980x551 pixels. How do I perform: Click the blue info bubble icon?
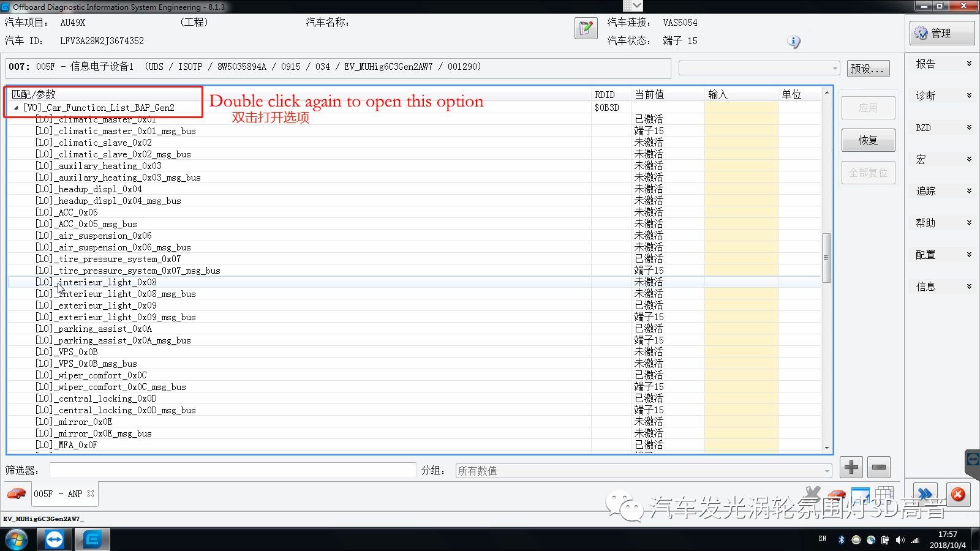794,42
